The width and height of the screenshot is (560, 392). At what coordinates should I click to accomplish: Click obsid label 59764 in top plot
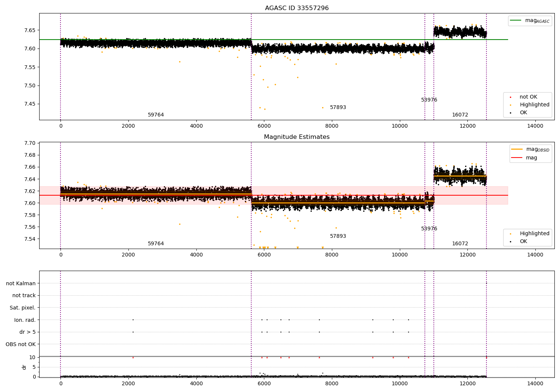click(156, 115)
